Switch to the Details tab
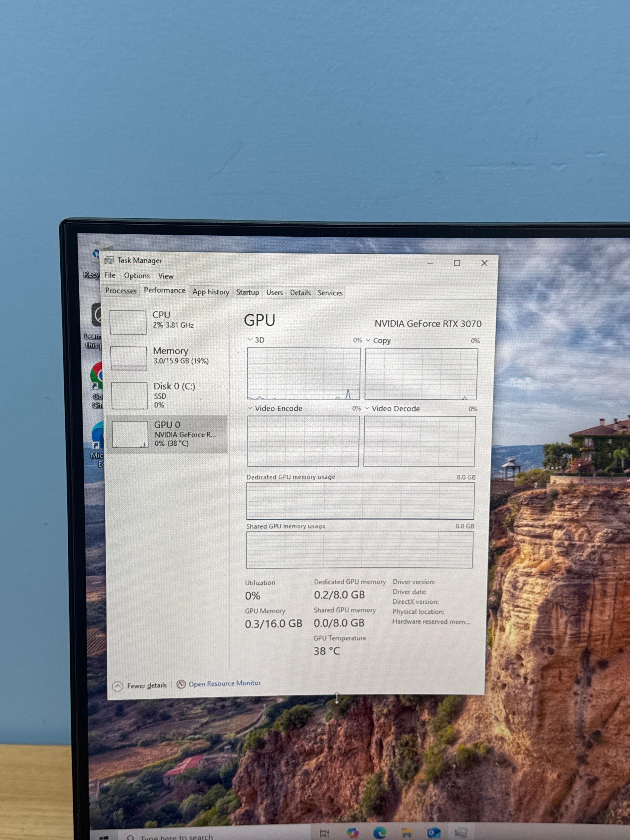This screenshot has height=840, width=630. click(x=300, y=292)
